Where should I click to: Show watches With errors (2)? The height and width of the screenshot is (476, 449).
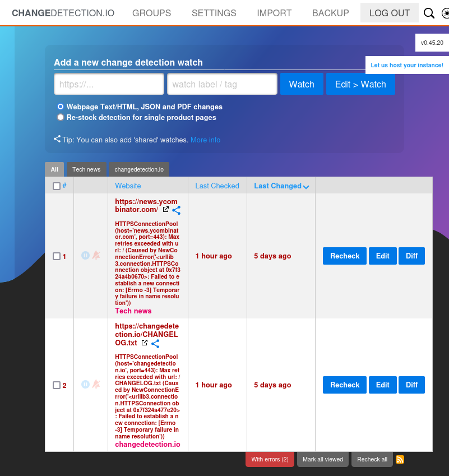pyautogui.click(x=270, y=459)
